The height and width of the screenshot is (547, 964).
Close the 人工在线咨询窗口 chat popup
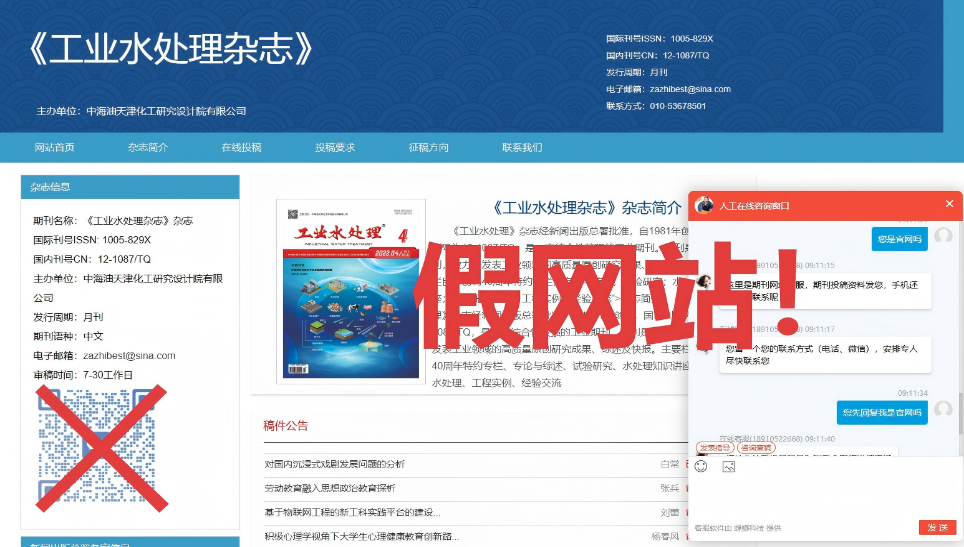(949, 204)
